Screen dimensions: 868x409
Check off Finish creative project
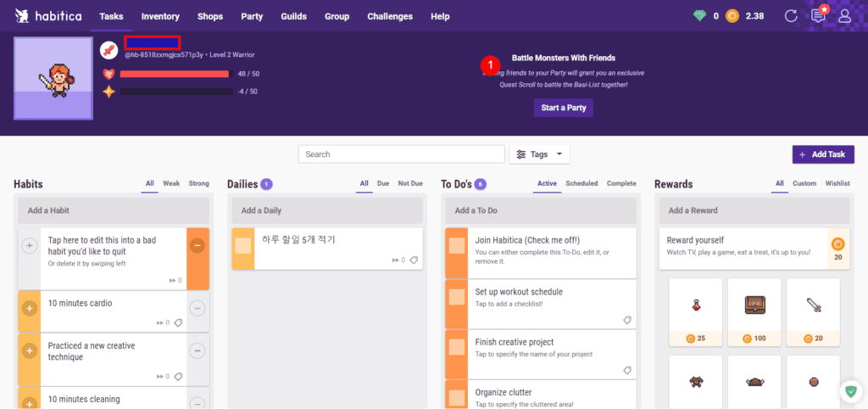(457, 348)
